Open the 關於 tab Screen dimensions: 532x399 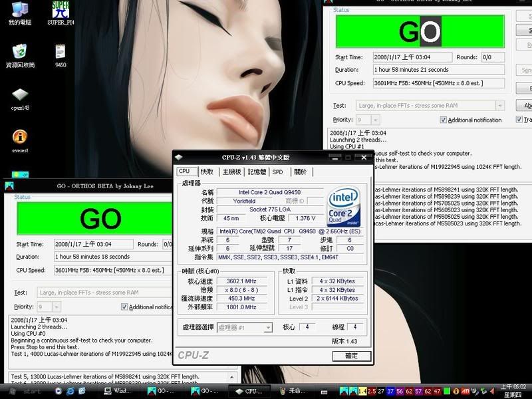[301, 172]
